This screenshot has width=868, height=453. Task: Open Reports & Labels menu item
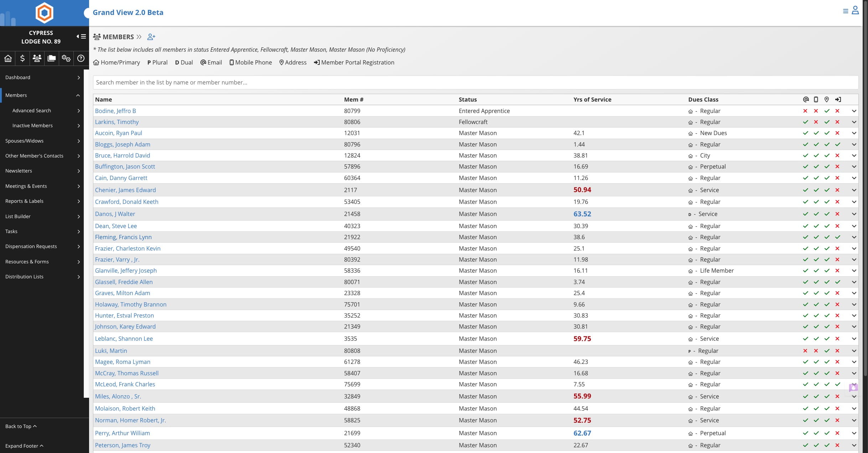42,201
